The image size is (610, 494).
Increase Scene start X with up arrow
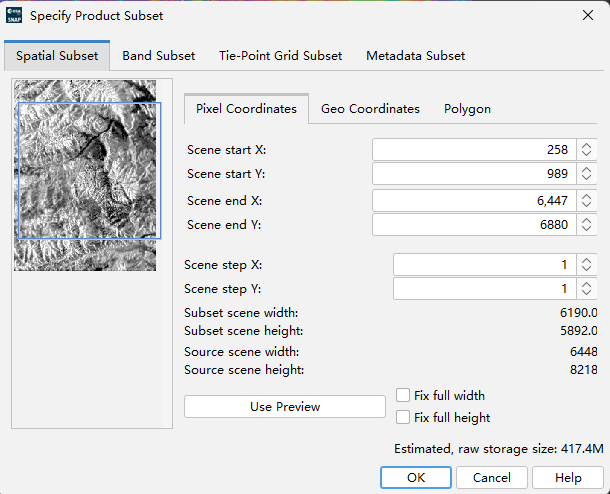click(x=586, y=145)
